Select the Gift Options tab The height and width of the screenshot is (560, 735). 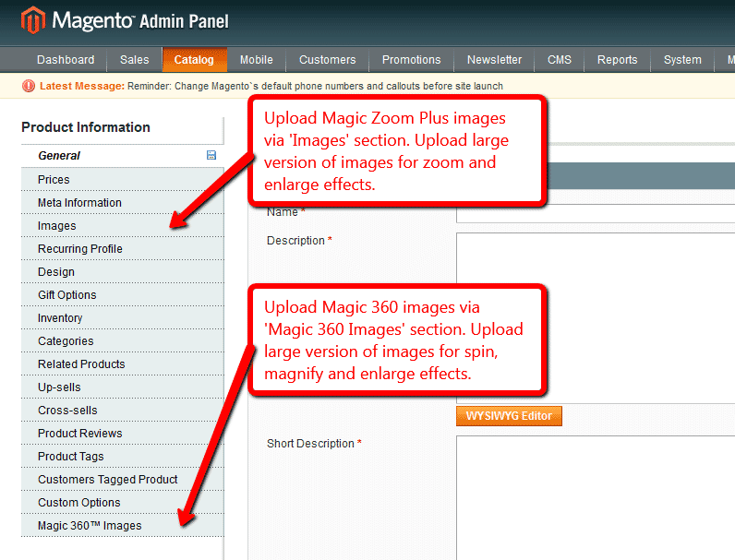click(122, 295)
